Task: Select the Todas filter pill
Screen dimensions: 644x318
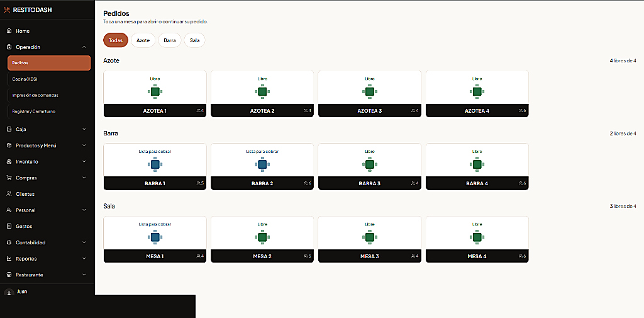Action: pyautogui.click(x=116, y=40)
